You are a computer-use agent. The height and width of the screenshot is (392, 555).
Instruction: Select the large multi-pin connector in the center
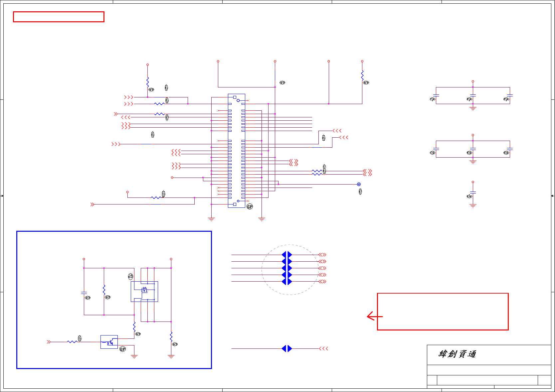(x=237, y=151)
